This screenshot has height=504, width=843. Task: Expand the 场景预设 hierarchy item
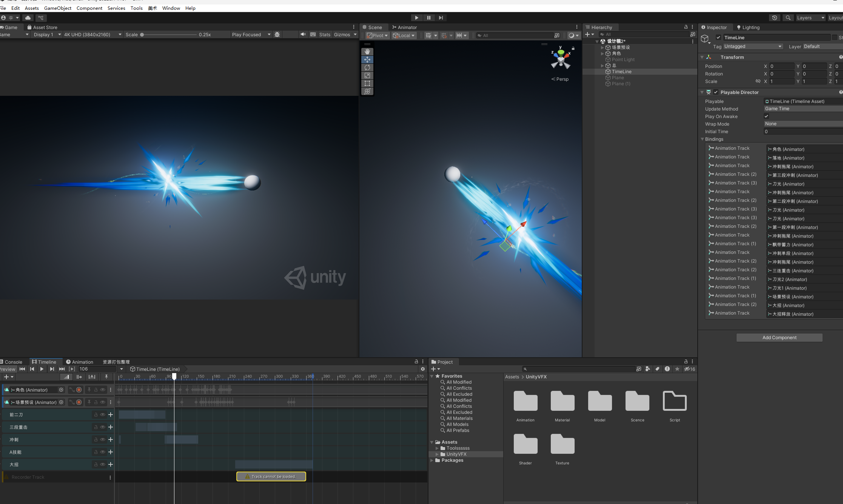coord(602,48)
